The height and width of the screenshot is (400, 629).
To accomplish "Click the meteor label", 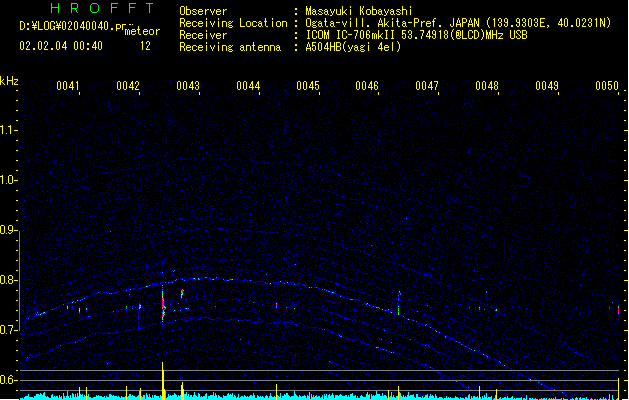I will 142,31.
